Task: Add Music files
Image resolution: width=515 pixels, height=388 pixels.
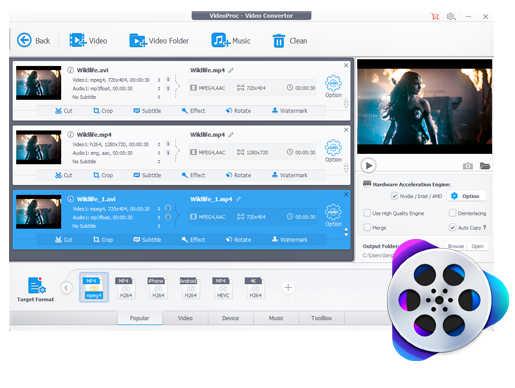Action: point(231,41)
